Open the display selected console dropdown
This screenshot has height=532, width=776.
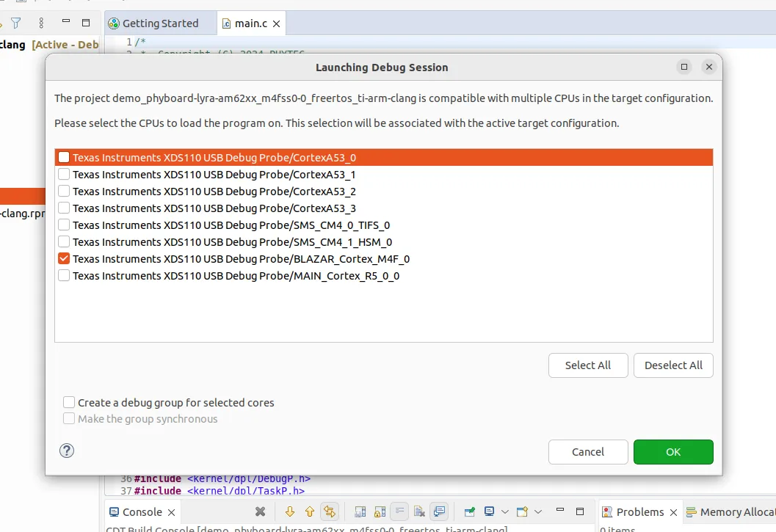pyautogui.click(x=505, y=511)
